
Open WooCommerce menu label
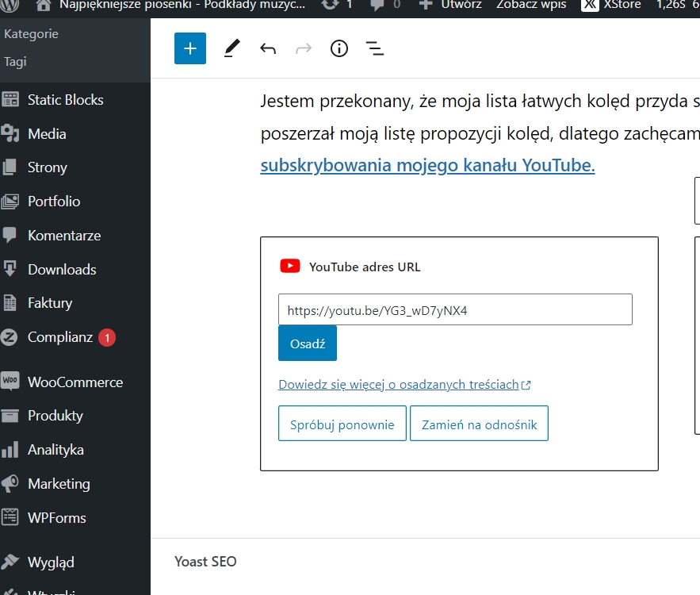pos(75,382)
